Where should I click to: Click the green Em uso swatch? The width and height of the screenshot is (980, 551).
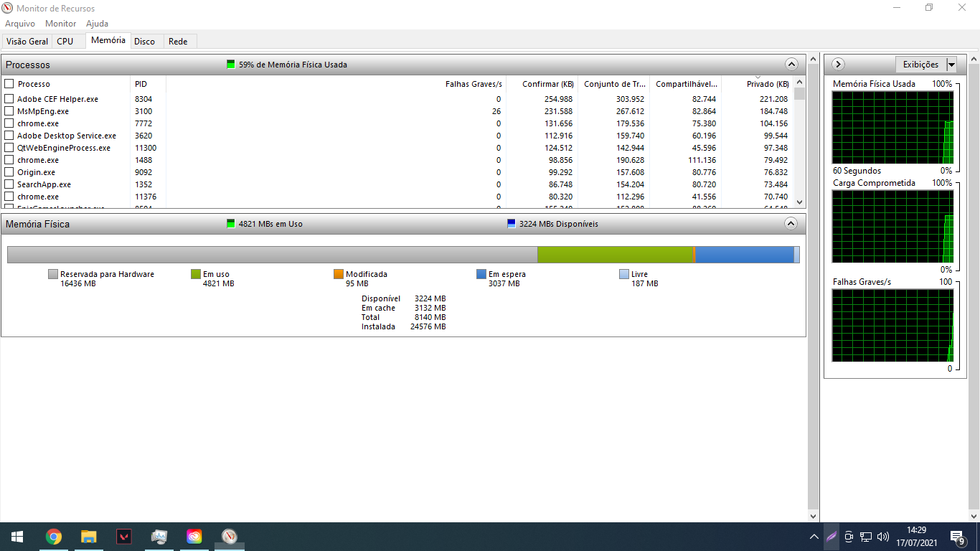tap(195, 274)
